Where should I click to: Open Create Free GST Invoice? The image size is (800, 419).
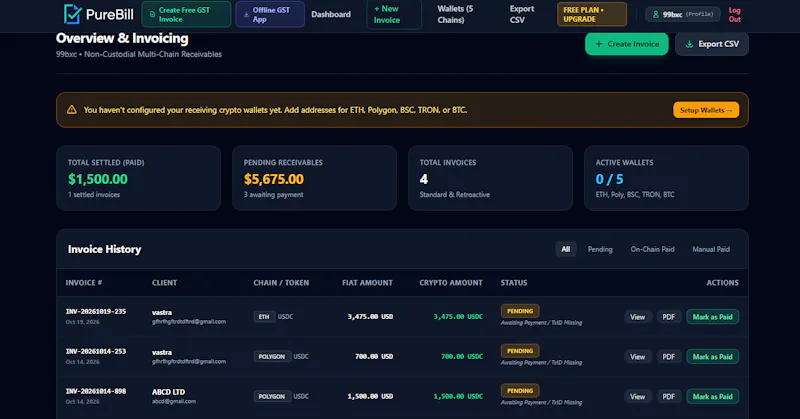click(x=186, y=14)
